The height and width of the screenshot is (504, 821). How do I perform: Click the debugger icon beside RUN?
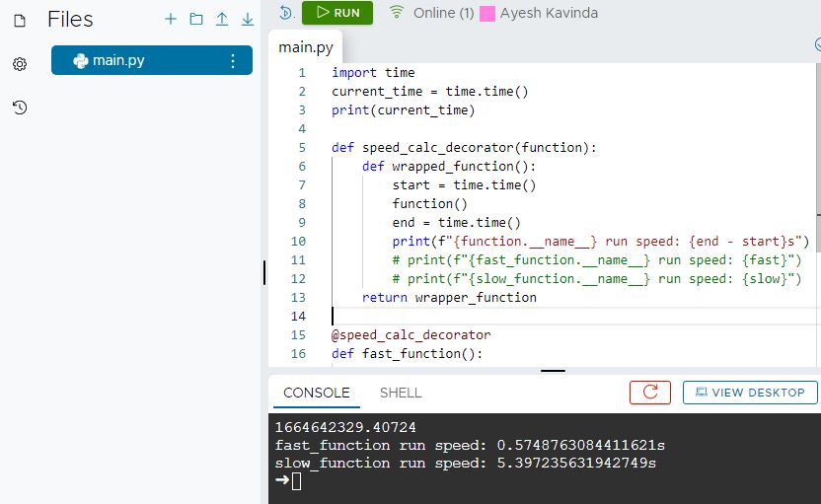286,12
